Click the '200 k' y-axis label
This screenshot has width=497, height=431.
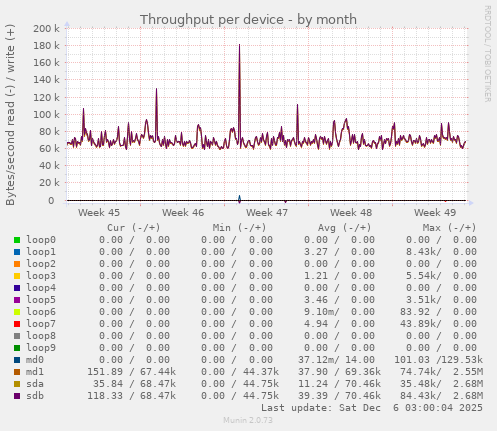pos(46,29)
